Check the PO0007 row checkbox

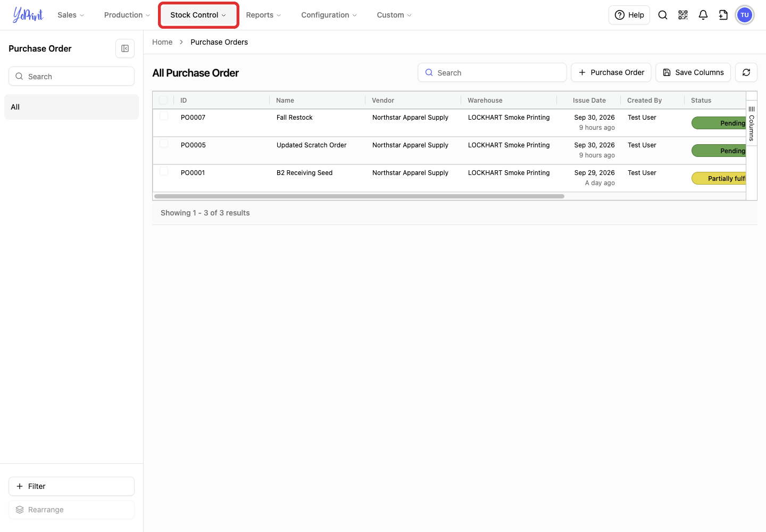tap(164, 116)
